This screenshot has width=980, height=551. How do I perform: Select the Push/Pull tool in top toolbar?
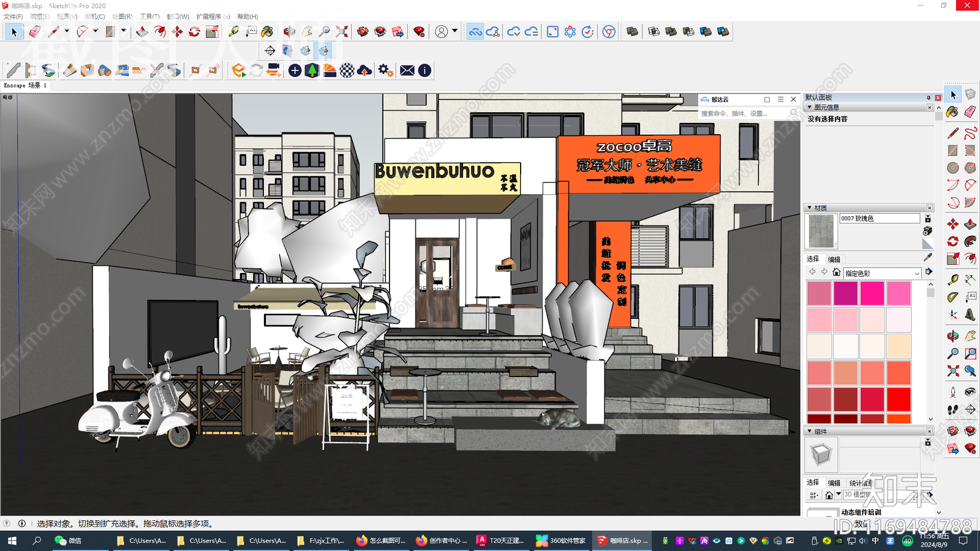(142, 31)
